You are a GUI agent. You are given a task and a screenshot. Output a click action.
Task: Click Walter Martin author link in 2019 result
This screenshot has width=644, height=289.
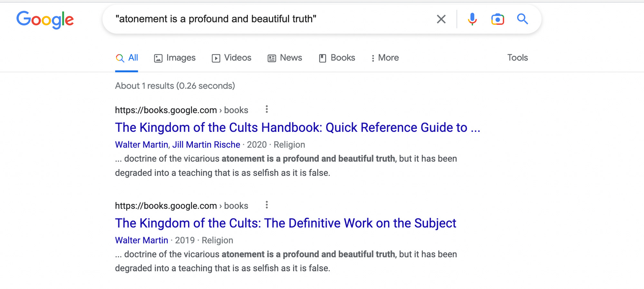tap(142, 240)
